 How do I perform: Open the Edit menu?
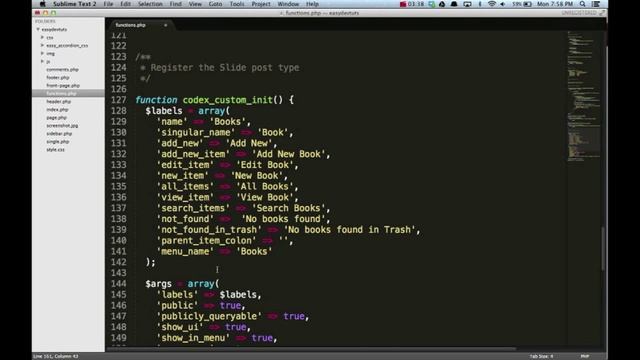[x=126, y=4]
